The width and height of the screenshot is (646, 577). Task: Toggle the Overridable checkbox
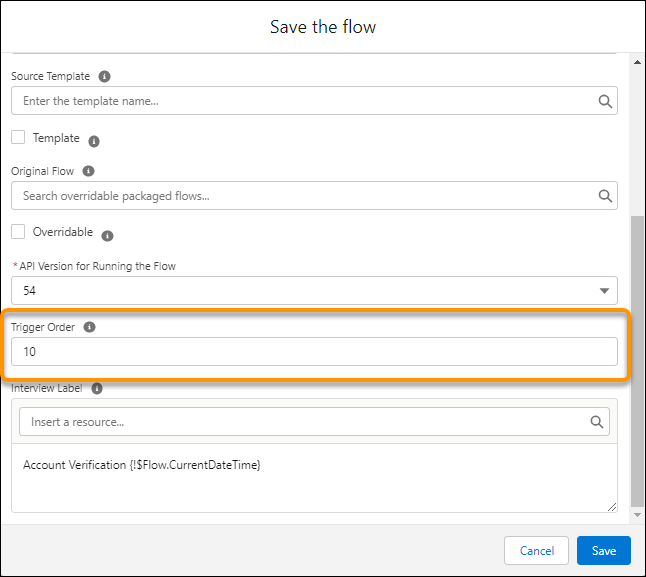point(18,232)
